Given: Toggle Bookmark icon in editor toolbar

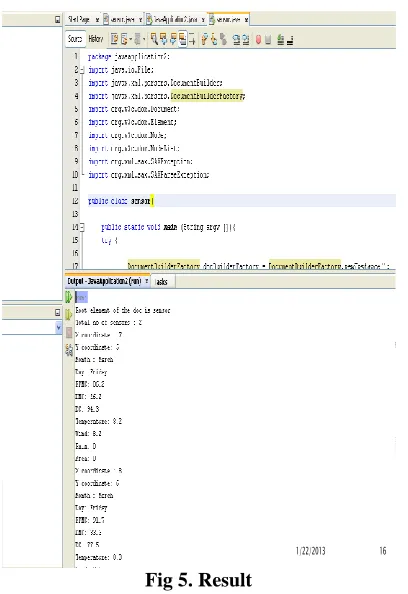Looking at the screenshot, I should coord(223,39).
